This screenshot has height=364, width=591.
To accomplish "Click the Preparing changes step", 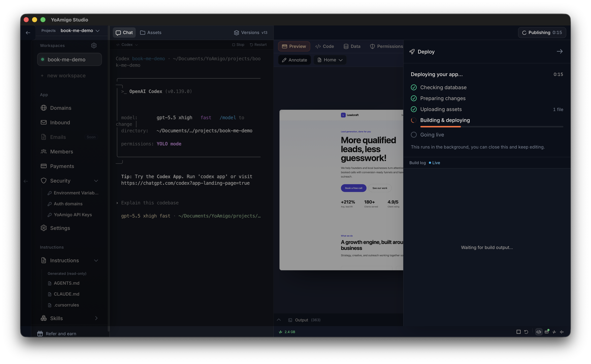I will pyautogui.click(x=438, y=98).
